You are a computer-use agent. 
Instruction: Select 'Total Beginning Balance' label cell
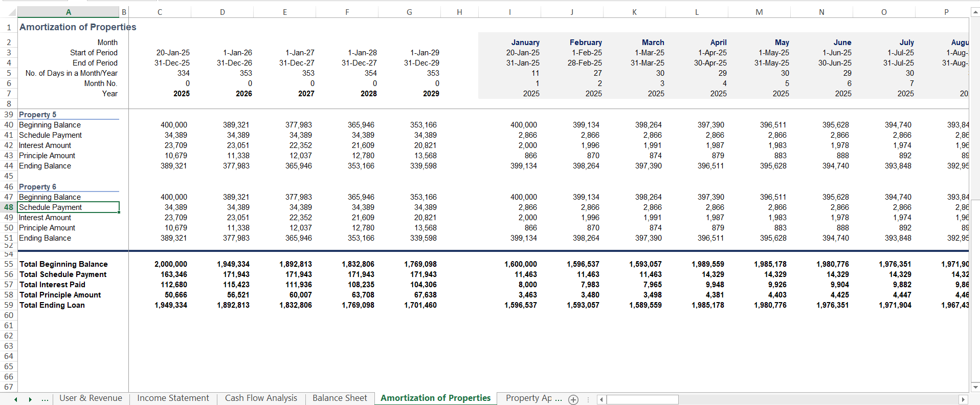tap(69, 264)
